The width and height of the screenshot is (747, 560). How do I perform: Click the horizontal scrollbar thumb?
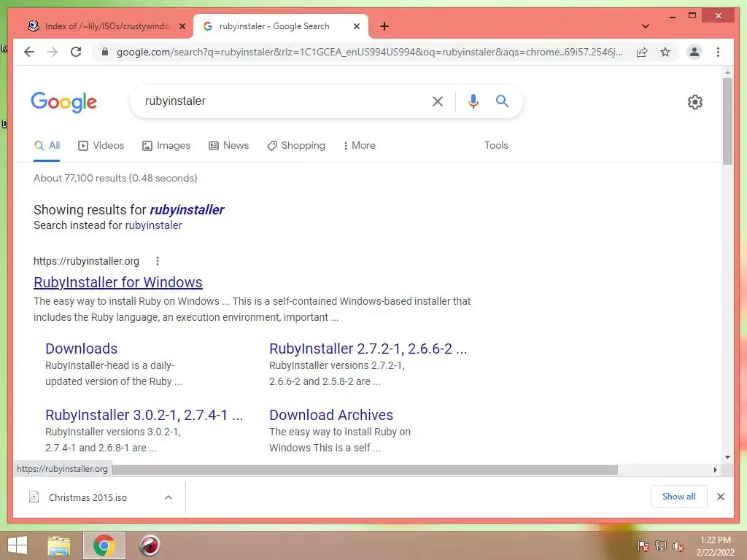[x=365, y=470]
